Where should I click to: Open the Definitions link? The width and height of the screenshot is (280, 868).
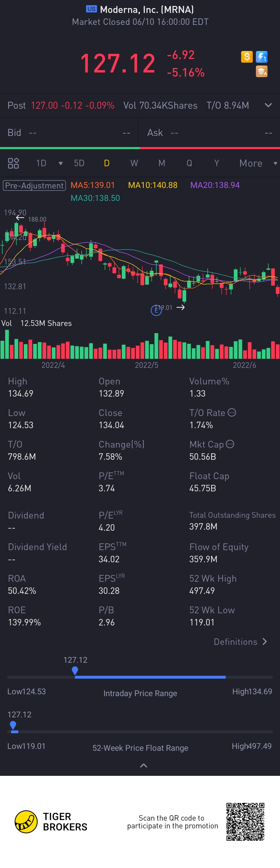(240, 641)
